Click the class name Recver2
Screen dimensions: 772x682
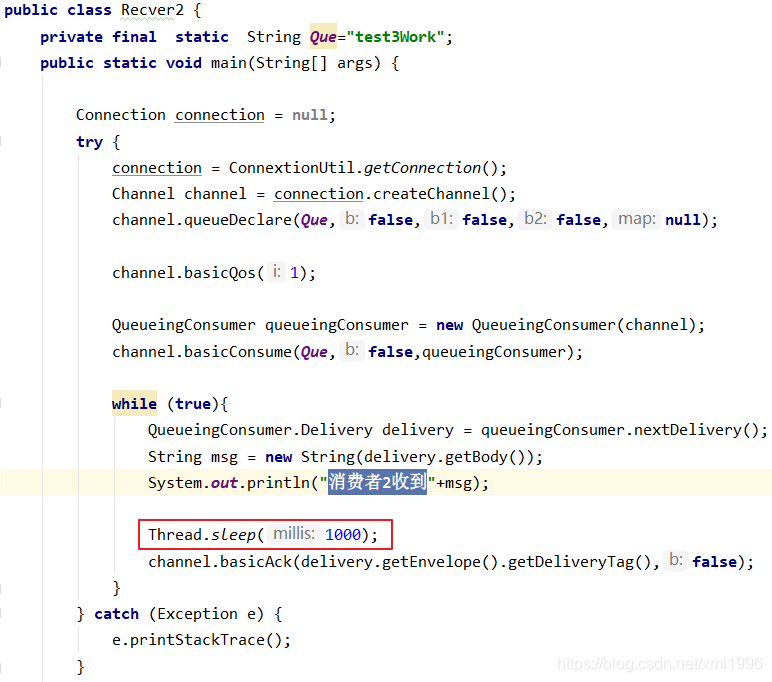point(152,10)
